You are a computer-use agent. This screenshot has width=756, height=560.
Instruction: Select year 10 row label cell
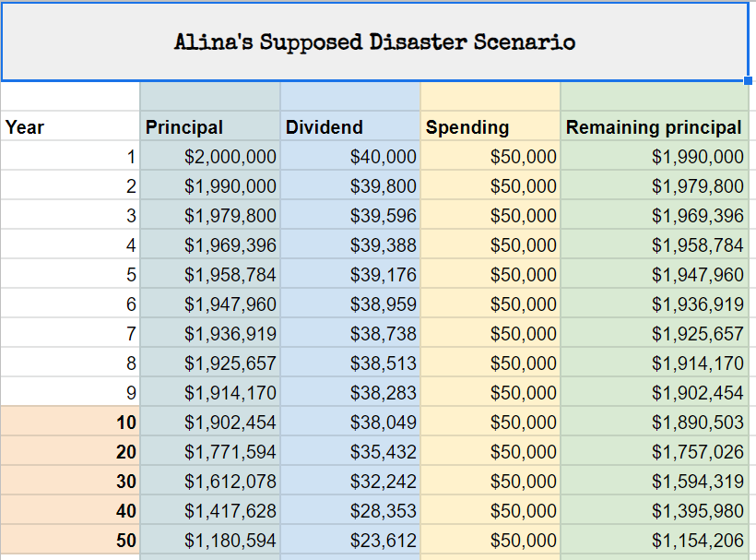pos(70,423)
